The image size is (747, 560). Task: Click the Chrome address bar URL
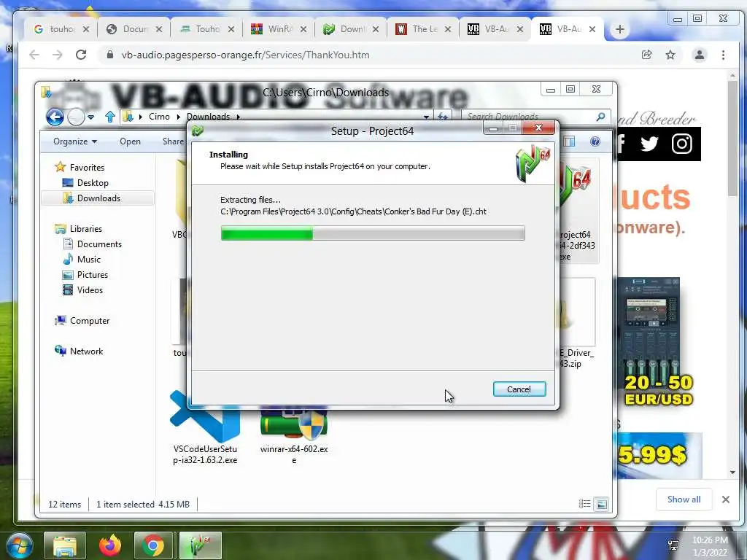245,55
